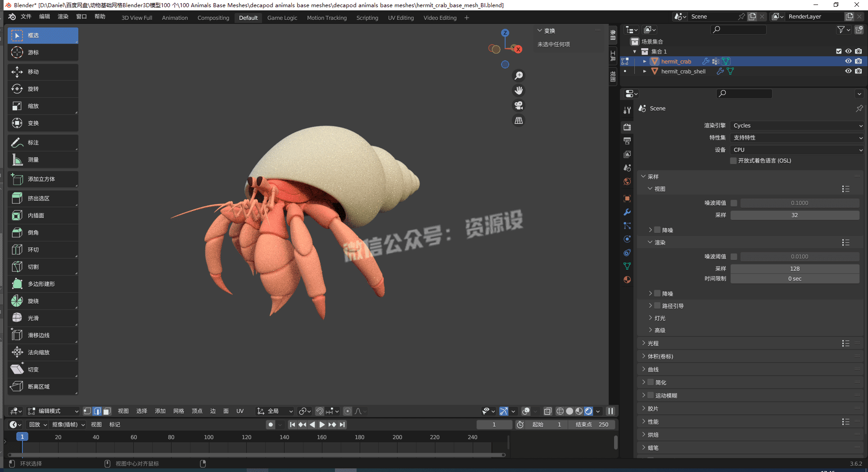
Task: Enable 开放式着色语言 (OSL) checkbox
Action: 733,161
